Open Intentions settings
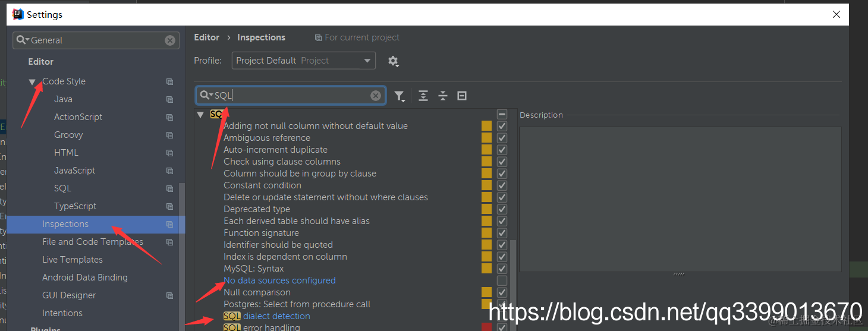The image size is (868, 331). coord(62,313)
